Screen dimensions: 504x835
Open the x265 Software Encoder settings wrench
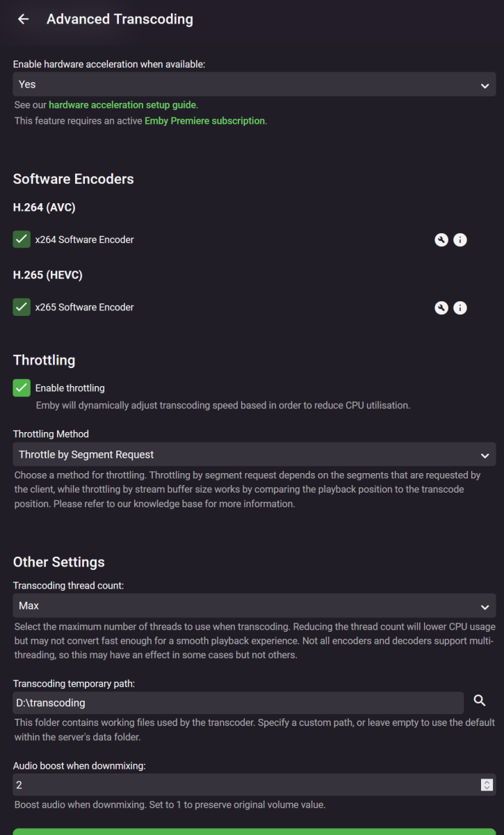pos(441,308)
